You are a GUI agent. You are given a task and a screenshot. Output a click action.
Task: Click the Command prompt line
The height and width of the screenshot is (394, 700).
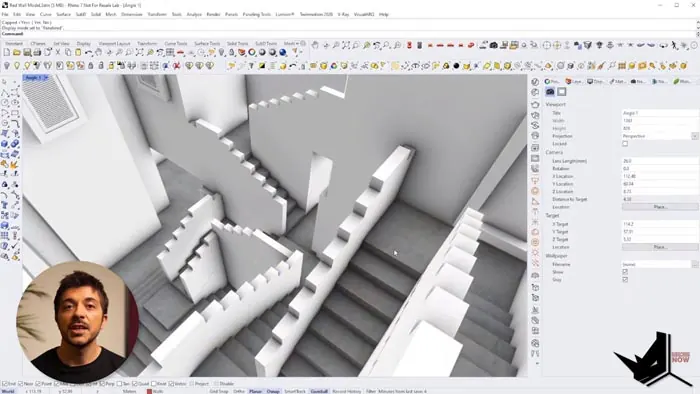pos(348,33)
